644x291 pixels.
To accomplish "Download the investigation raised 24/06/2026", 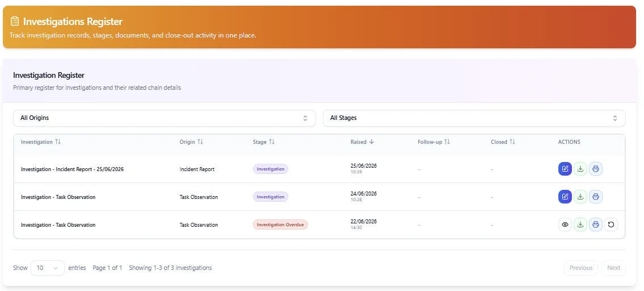I will pyautogui.click(x=580, y=197).
